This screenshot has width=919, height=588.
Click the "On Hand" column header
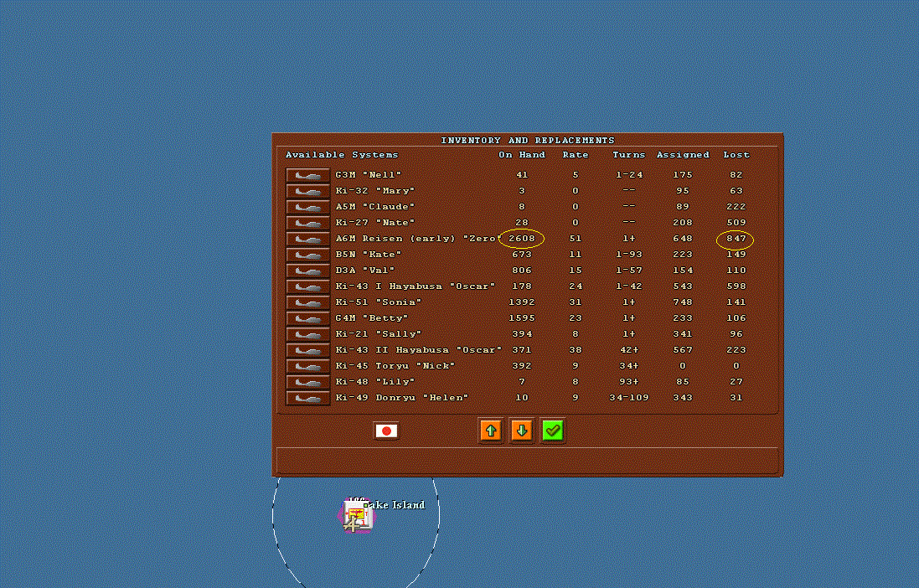pos(522,155)
